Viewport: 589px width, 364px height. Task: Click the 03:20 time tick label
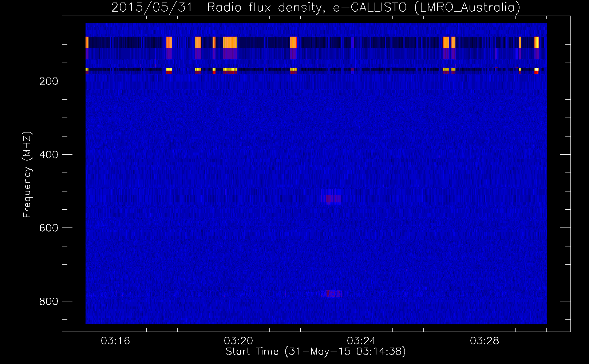[x=238, y=341]
